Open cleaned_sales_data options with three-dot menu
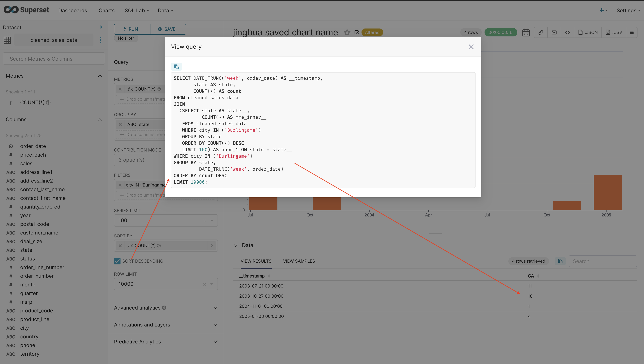 click(x=100, y=40)
